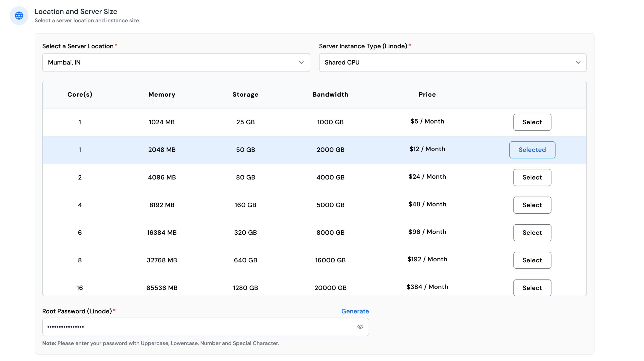Click the Core(s) column header
Image resolution: width=644 pixels, height=361 pixels.
point(80,95)
